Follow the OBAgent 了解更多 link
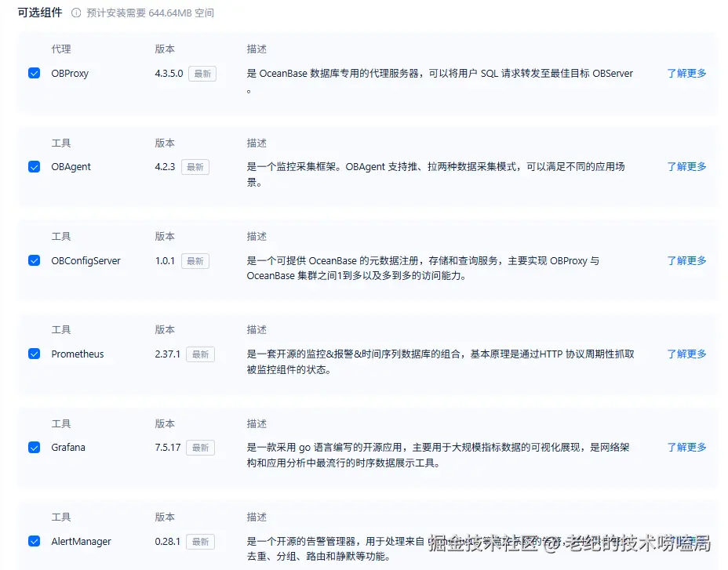Image resolution: width=728 pixels, height=570 pixels. tap(686, 167)
